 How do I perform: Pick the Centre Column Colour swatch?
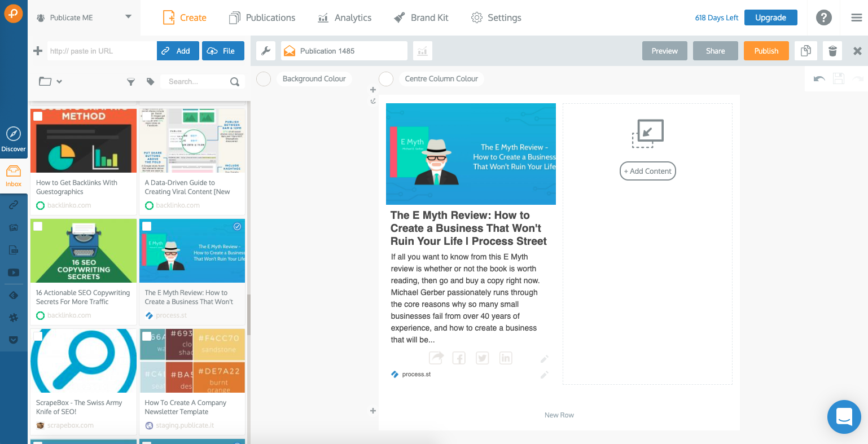point(386,79)
